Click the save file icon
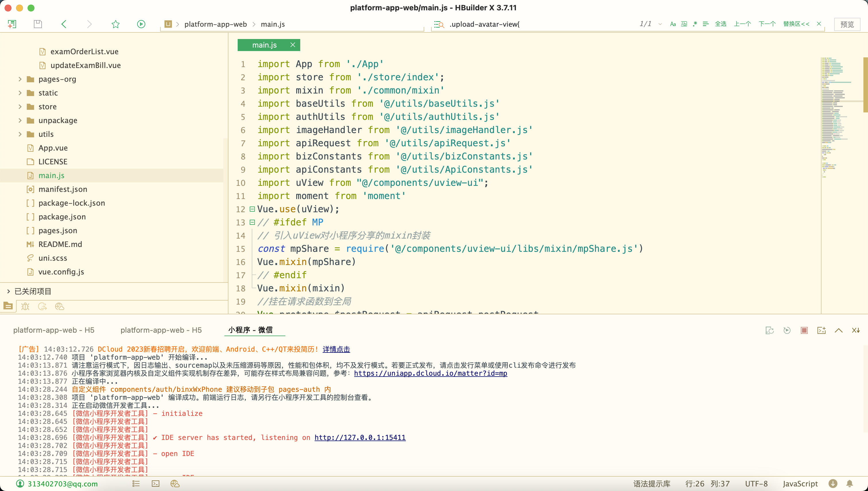The image size is (868, 491). pos(38,24)
